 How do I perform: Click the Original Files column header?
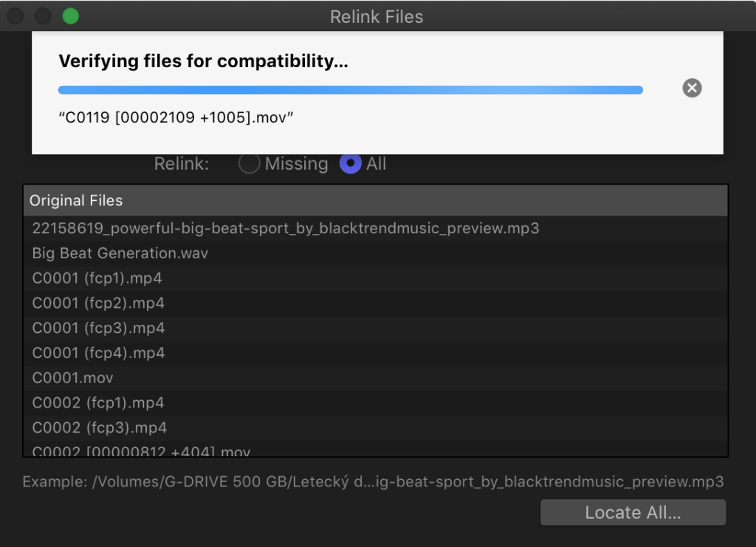(375, 201)
